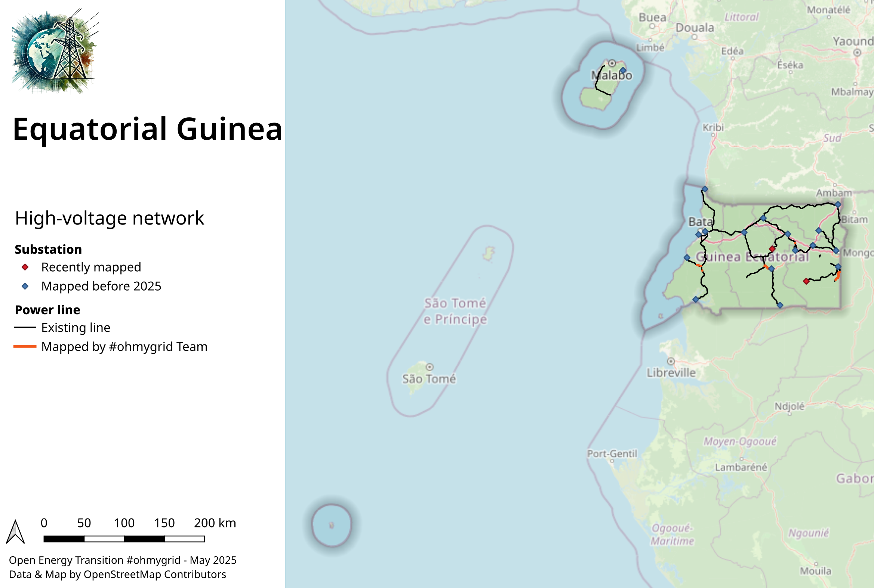Click the Libreville city label

tap(671, 373)
